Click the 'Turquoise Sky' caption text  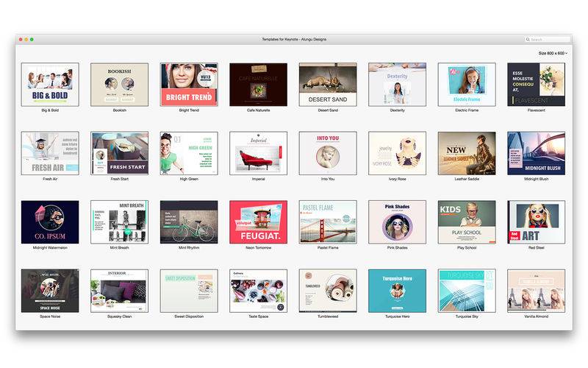[x=467, y=316]
